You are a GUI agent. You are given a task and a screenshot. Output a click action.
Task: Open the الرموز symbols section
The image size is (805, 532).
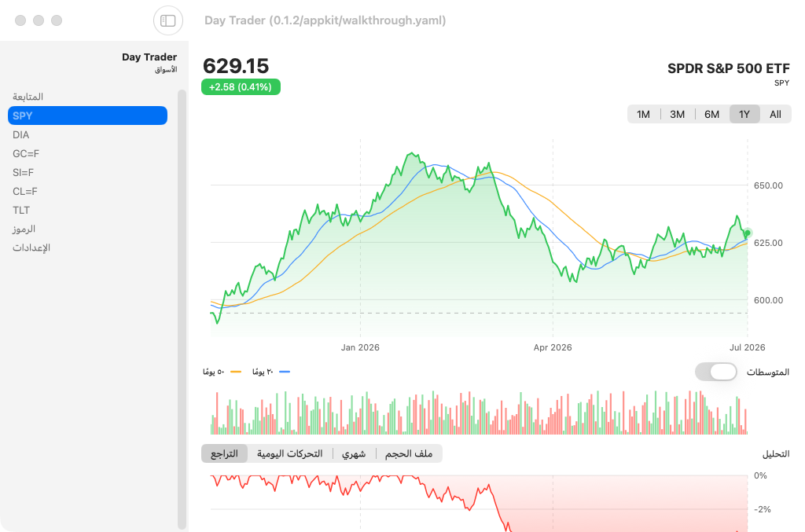click(87, 229)
